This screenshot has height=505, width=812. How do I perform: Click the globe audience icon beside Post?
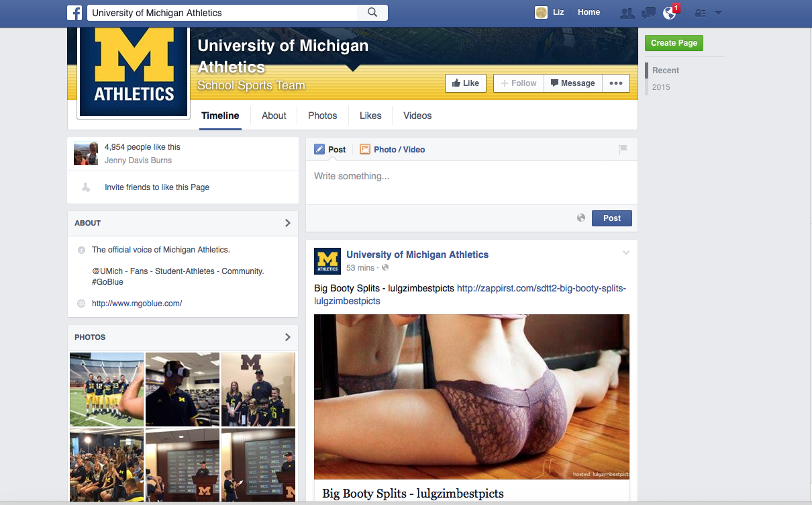coord(581,218)
